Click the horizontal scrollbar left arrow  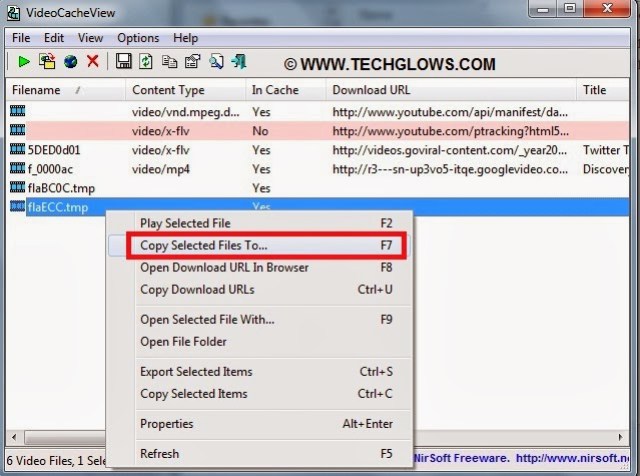pyautogui.click(x=14, y=438)
